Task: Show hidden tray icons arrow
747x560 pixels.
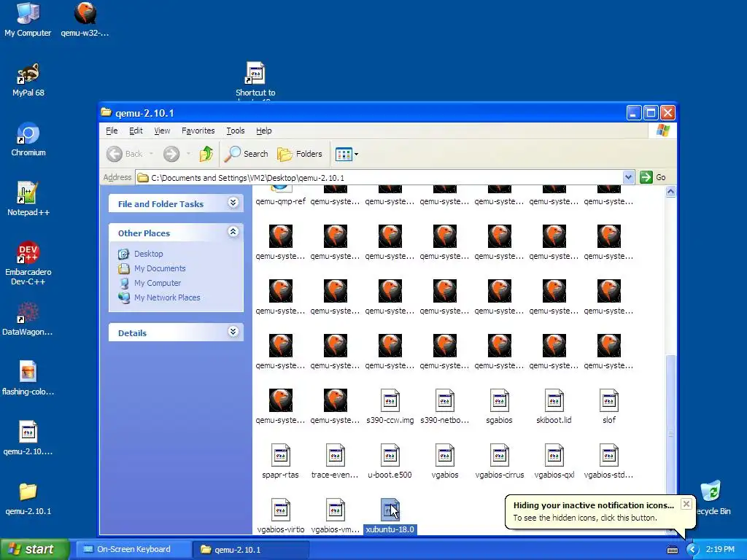Action: click(692, 550)
